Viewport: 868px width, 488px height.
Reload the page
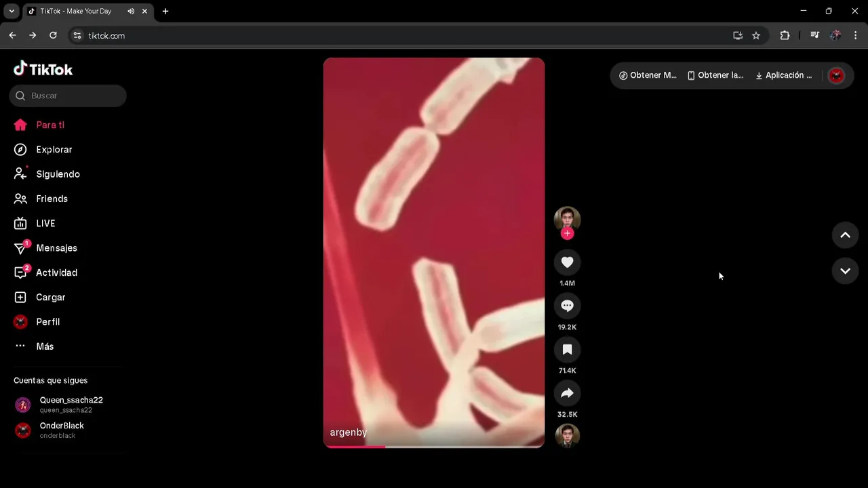click(53, 35)
